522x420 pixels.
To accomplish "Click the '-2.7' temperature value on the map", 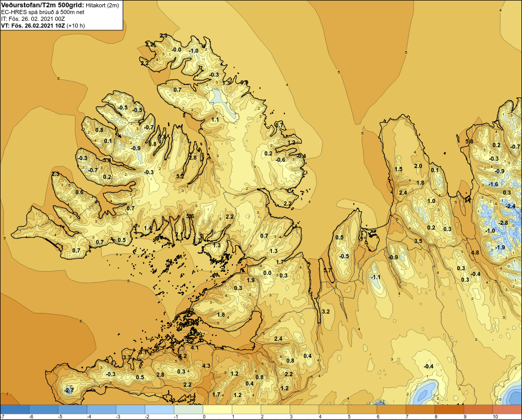I will tap(68, 390).
